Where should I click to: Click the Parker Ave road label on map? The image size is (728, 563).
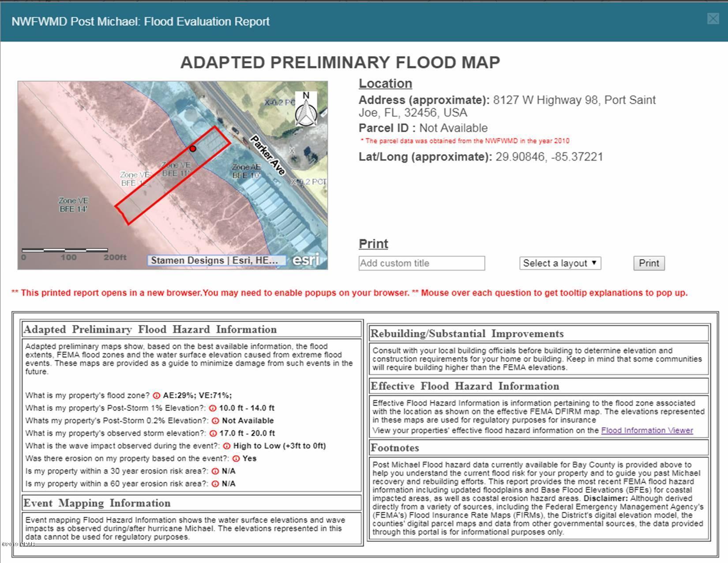(268, 155)
